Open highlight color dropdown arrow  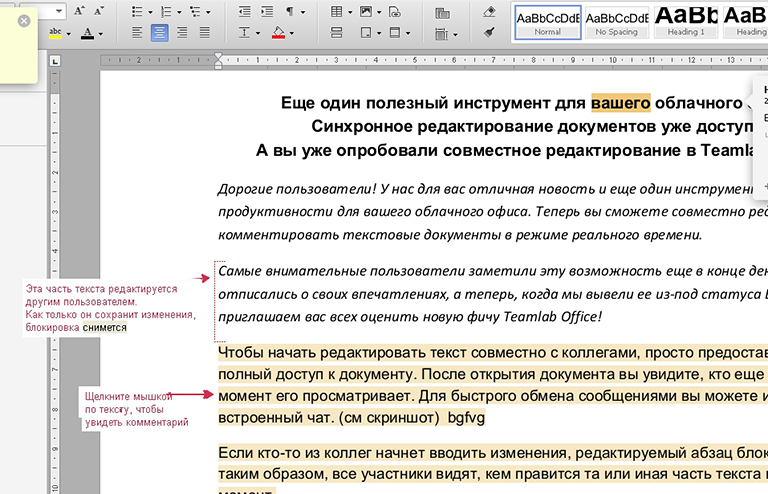pos(69,34)
